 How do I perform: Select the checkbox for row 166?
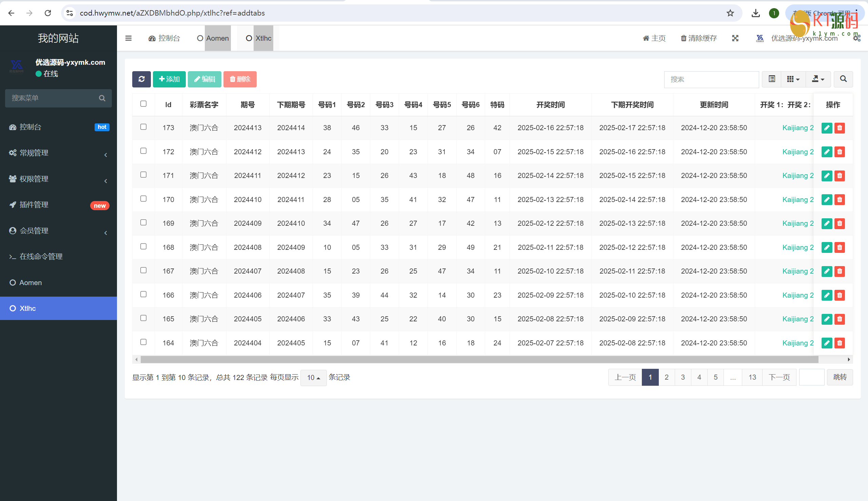[143, 294]
